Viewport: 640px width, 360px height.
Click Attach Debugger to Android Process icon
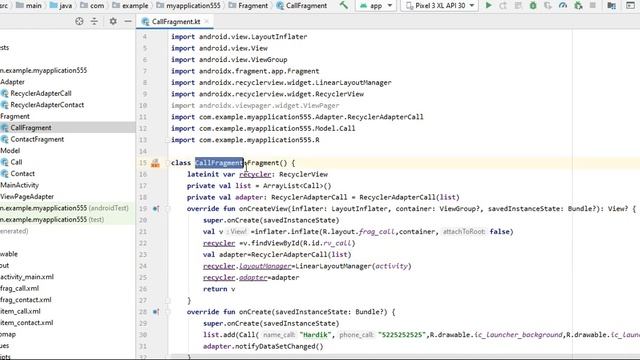[x=578, y=6]
